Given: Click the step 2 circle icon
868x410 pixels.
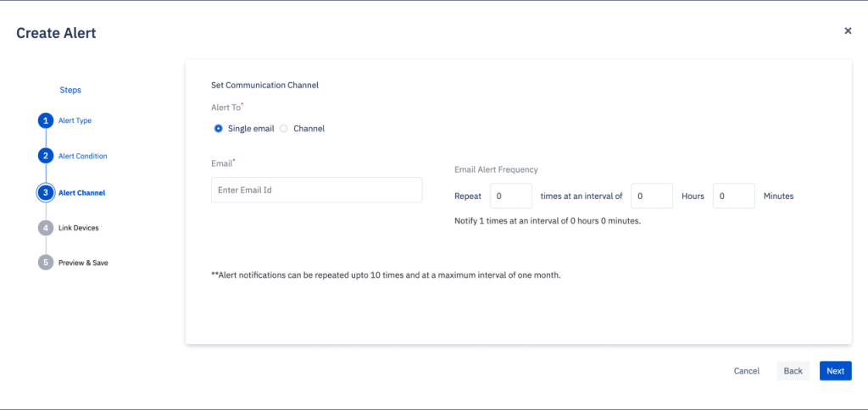Looking at the screenshot, I should pos(46,156).
